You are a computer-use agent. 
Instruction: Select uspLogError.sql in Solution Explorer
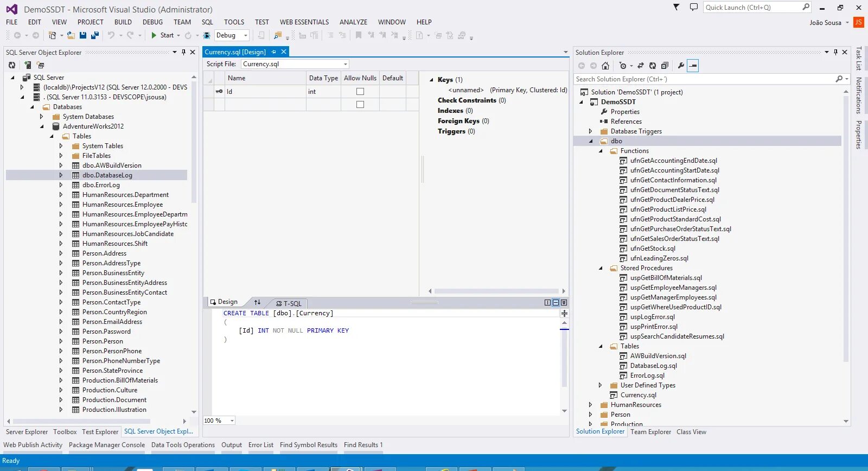click(652, 317)
